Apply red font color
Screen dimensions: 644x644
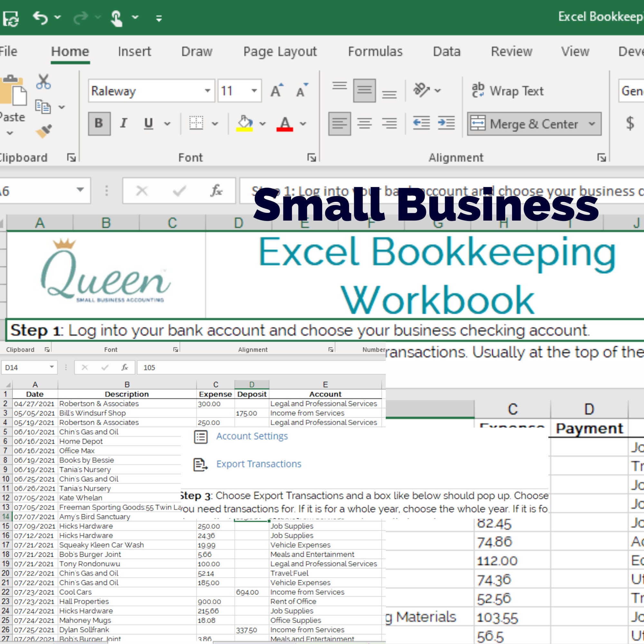click(285, 124)
